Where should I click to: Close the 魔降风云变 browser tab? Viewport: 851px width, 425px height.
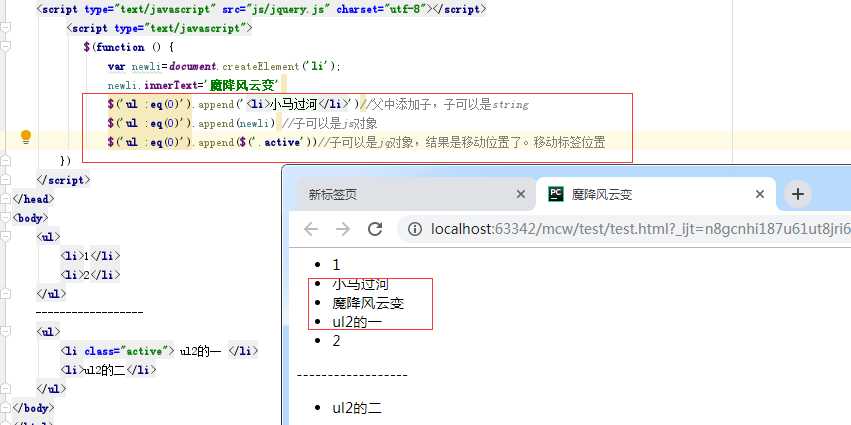[x=760, y=194]
